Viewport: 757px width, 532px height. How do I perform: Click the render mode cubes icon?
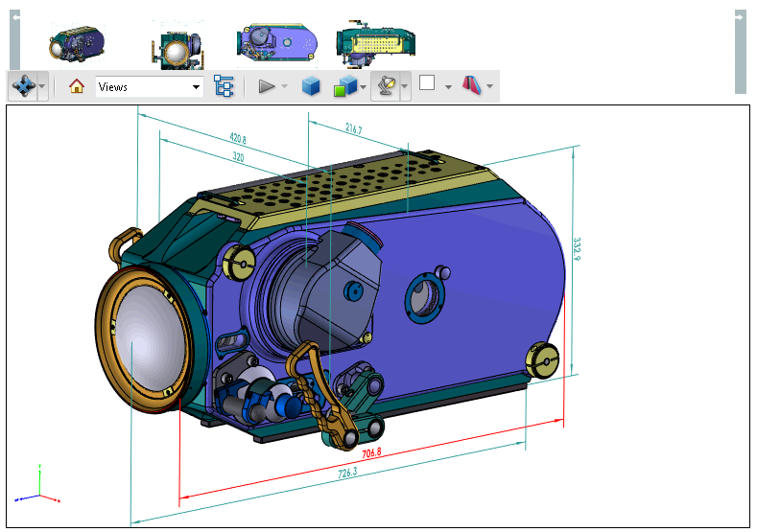[344, 86]
